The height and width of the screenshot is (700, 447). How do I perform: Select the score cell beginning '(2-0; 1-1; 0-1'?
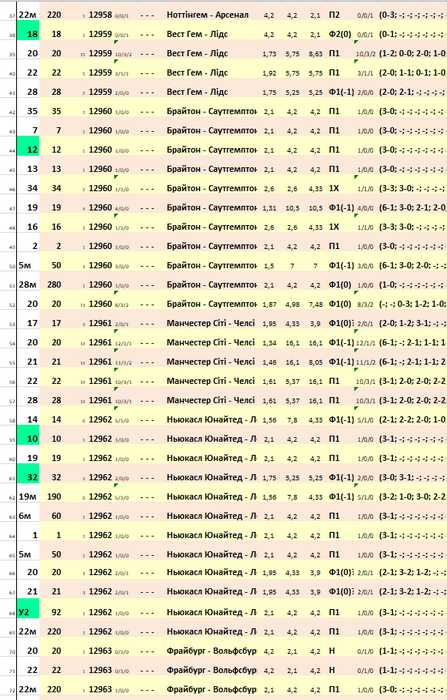[412, 73]
